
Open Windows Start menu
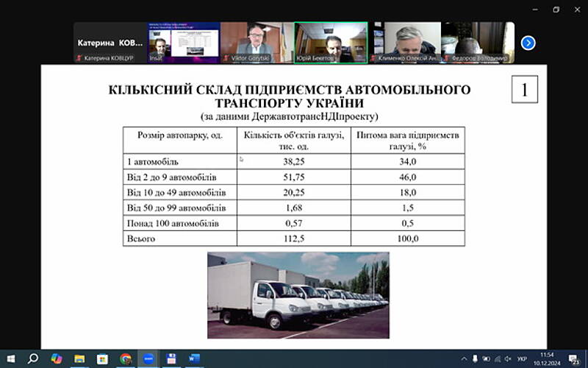(x=11, y=359)
